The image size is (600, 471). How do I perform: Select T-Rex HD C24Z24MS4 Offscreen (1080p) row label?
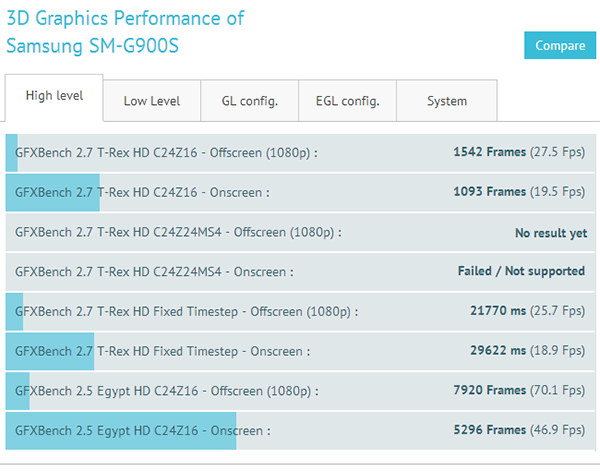pyautogui.click(x=178, y=232)
